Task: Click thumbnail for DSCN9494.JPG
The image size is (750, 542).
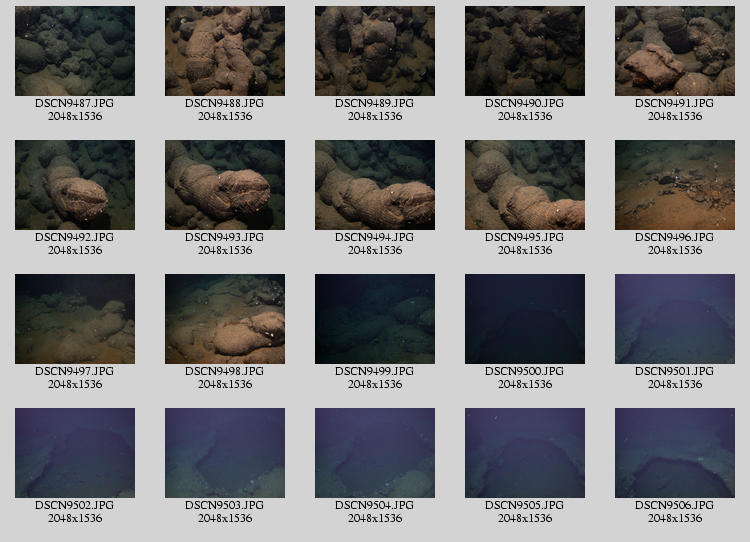Action: click(x=375, y=185)
